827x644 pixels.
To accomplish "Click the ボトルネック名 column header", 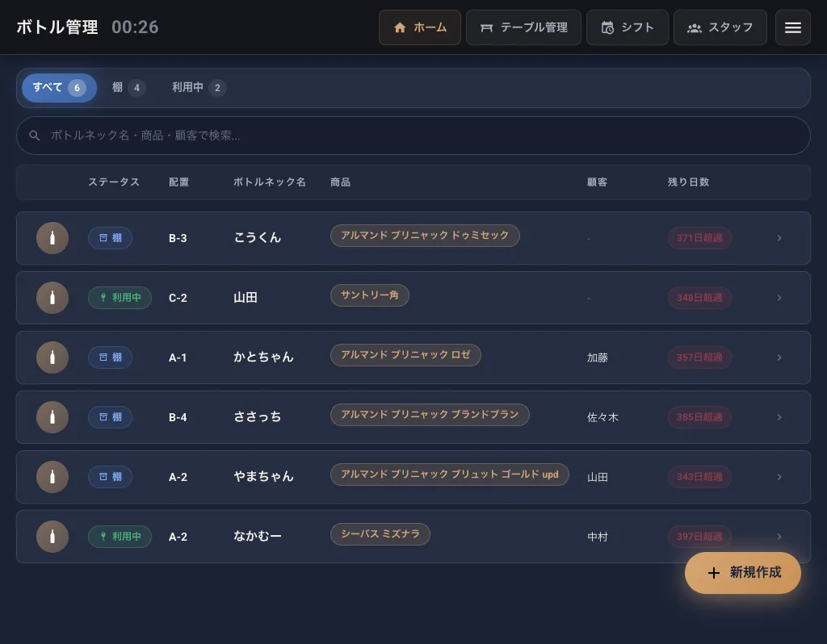I will [270, 182].
